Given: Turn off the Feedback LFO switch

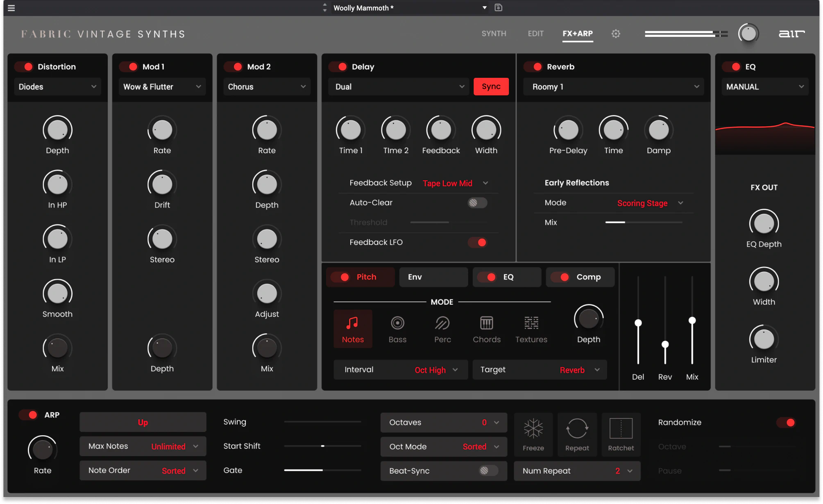Looking at the screenshot, I should [477, 242].
